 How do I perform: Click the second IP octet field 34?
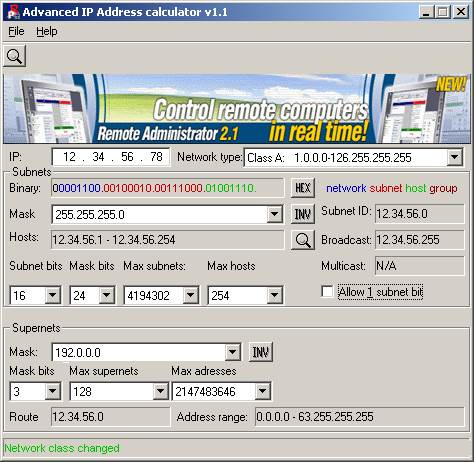click(98, 157)
